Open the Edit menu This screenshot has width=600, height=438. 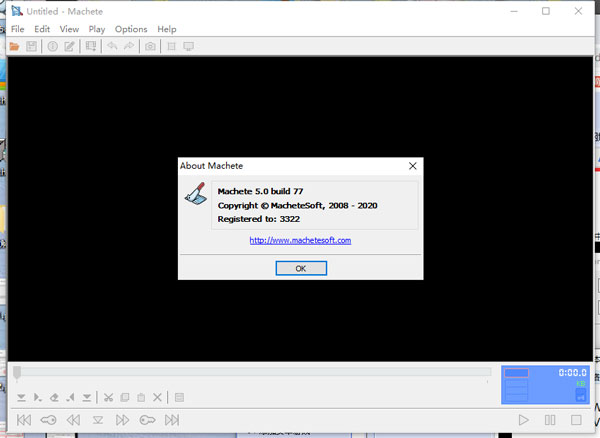click(x=42, y=29)
